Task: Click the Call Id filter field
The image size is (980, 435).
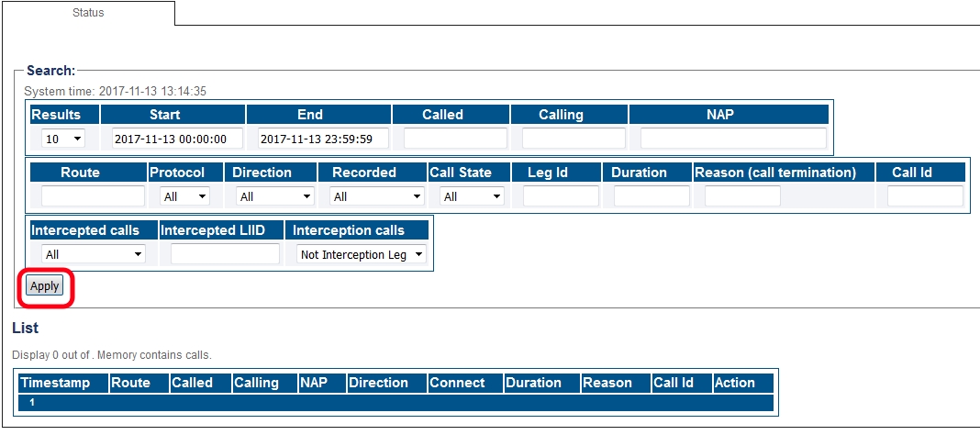Action: [925, 196]
